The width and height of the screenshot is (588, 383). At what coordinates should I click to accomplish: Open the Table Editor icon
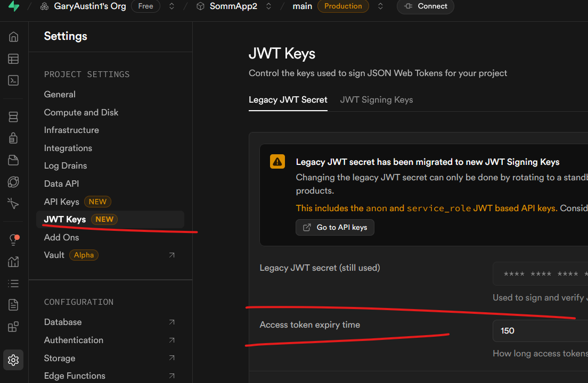pos(13,59)
